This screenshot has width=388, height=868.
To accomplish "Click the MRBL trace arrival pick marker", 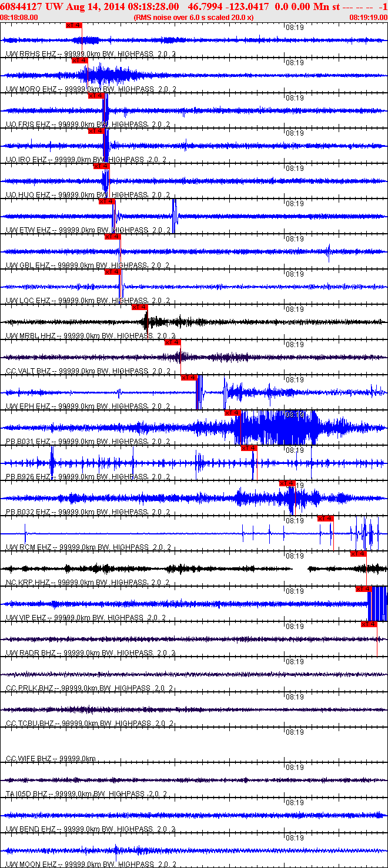I will 140,307.
